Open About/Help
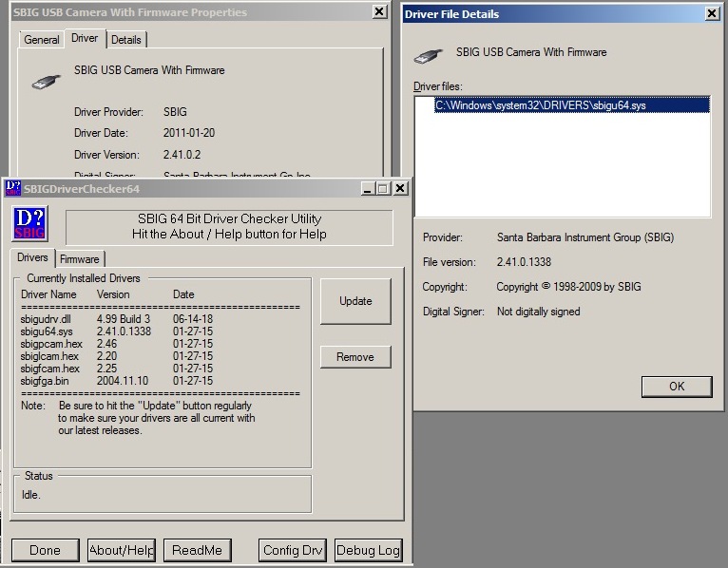Image resolution: width=728 pixels, height=568 pixels. click(x=122, y=550)
